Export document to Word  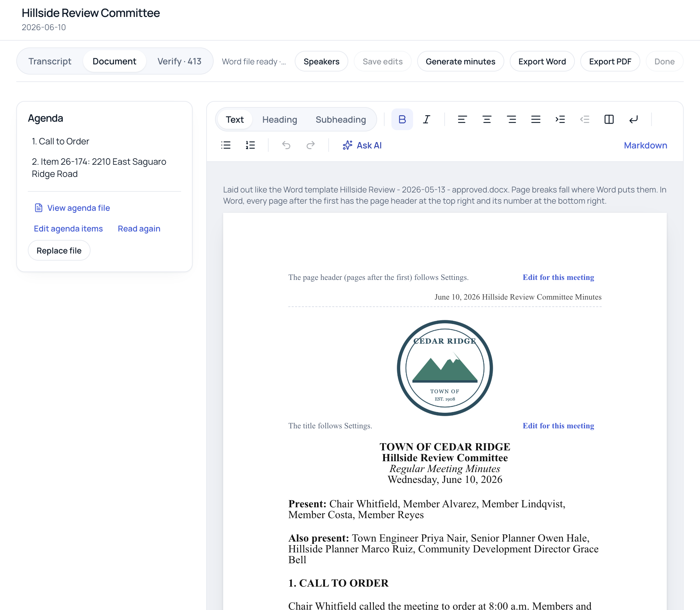[542, 62]
